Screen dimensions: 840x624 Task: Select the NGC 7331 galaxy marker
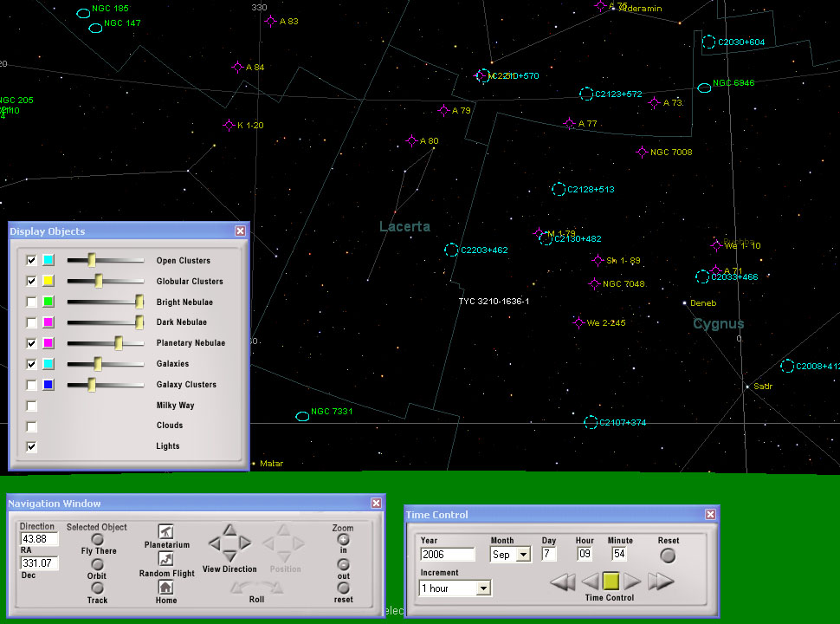(x=303, y=416)
